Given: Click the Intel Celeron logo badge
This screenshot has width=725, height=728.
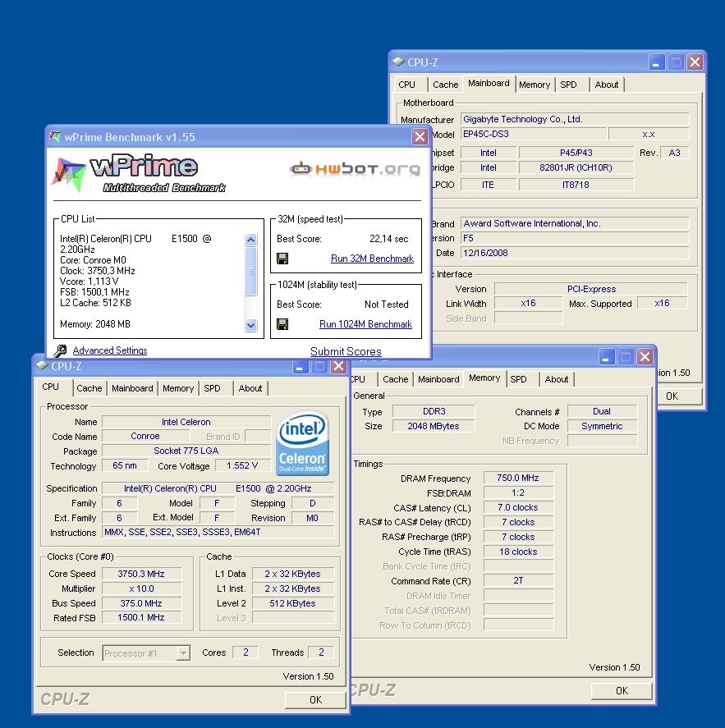Looking at the screenshot, I should (303, 443).
